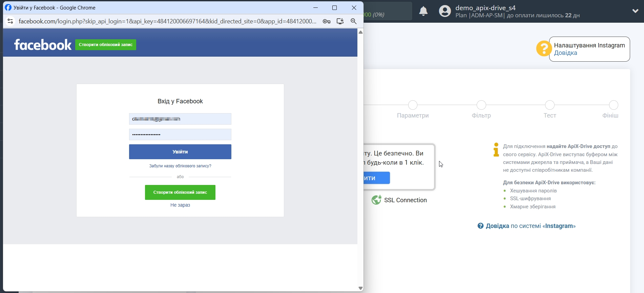The image size is (644, 293).
Task: Click the email input field
Action: coord(180,119)
